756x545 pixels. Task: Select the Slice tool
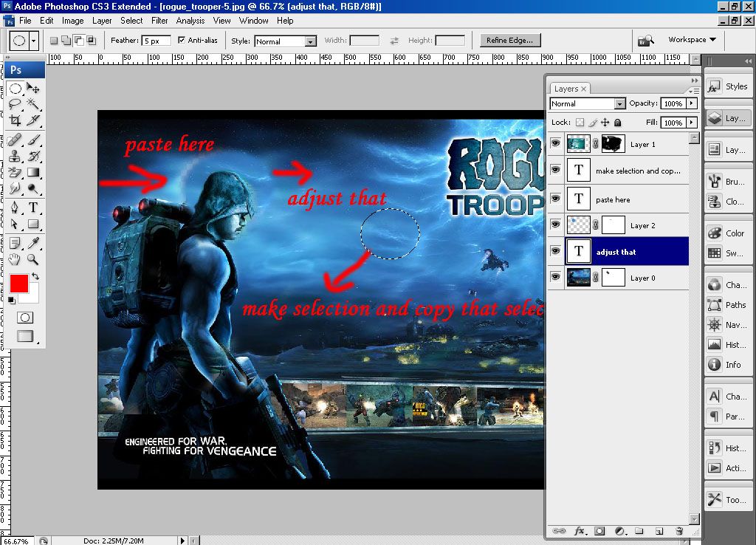[32, 120]
